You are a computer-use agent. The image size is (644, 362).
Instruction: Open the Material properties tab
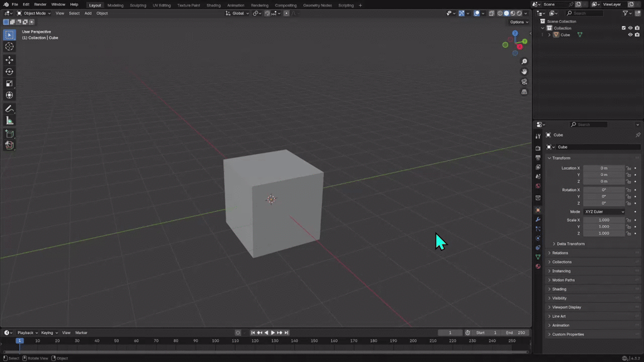[x=538, y=266]
